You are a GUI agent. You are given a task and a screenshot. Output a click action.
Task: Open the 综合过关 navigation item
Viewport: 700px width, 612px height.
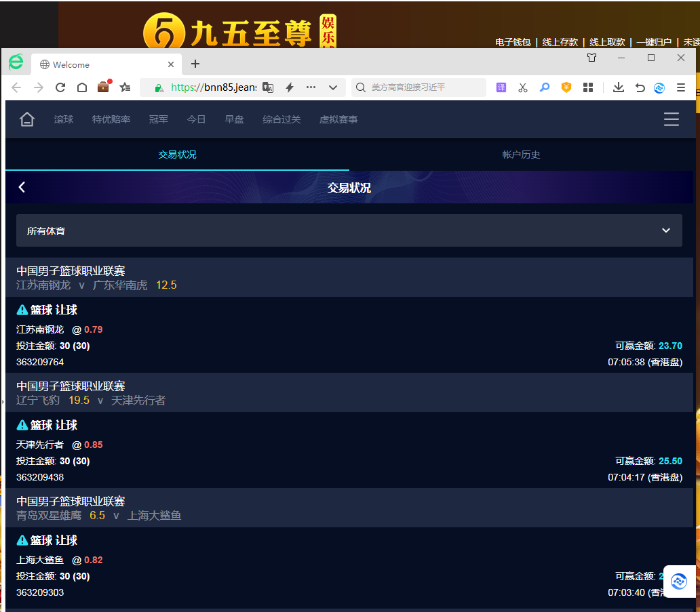point(281,120)
